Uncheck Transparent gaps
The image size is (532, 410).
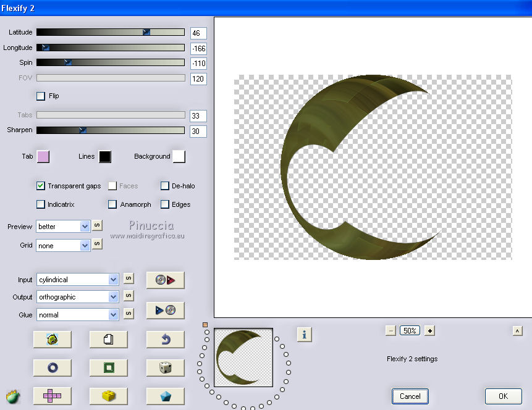coord(41,186)
